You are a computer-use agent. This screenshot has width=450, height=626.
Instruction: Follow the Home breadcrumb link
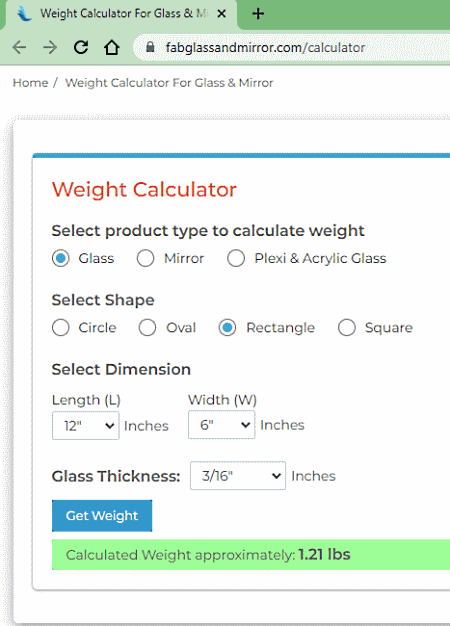pos(30,83)
